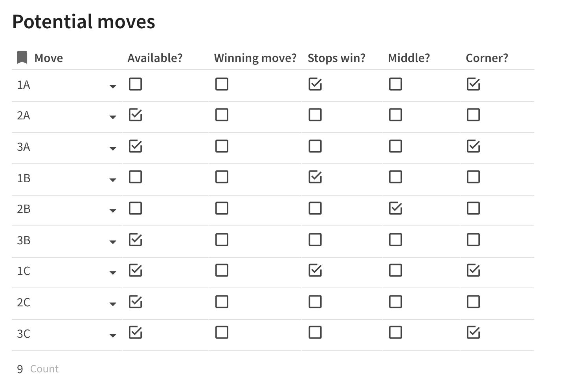The height and width of the screenshot is (392, 584).
Task: Open the dropdown arrow for row 1A
Action: [x=113, y=86]
